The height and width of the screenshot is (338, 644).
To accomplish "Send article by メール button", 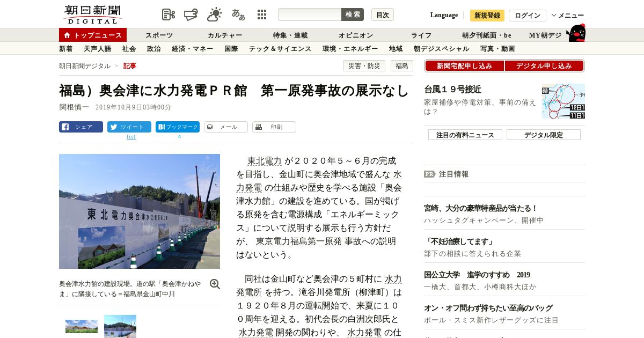I will (x=226, y=127).
